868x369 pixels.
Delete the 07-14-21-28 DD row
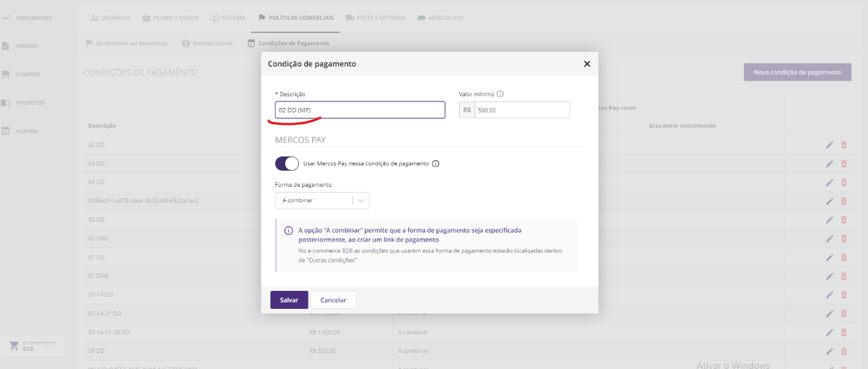coord(843,332)
